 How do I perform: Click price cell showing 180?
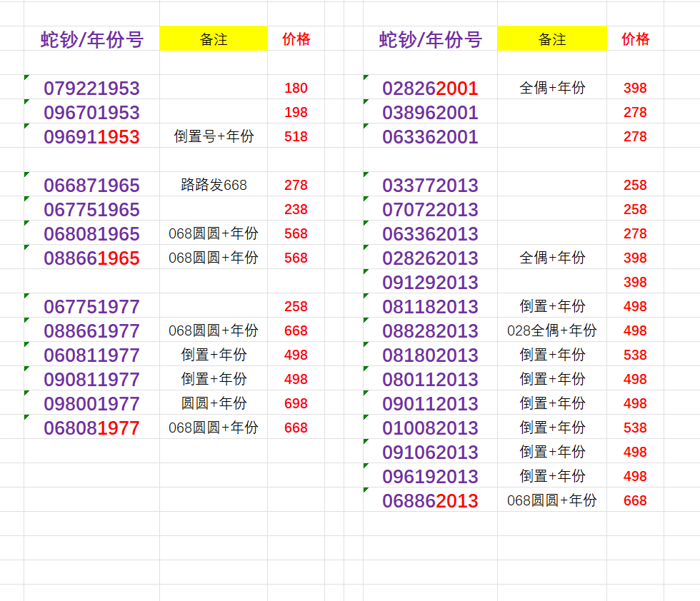296,89
